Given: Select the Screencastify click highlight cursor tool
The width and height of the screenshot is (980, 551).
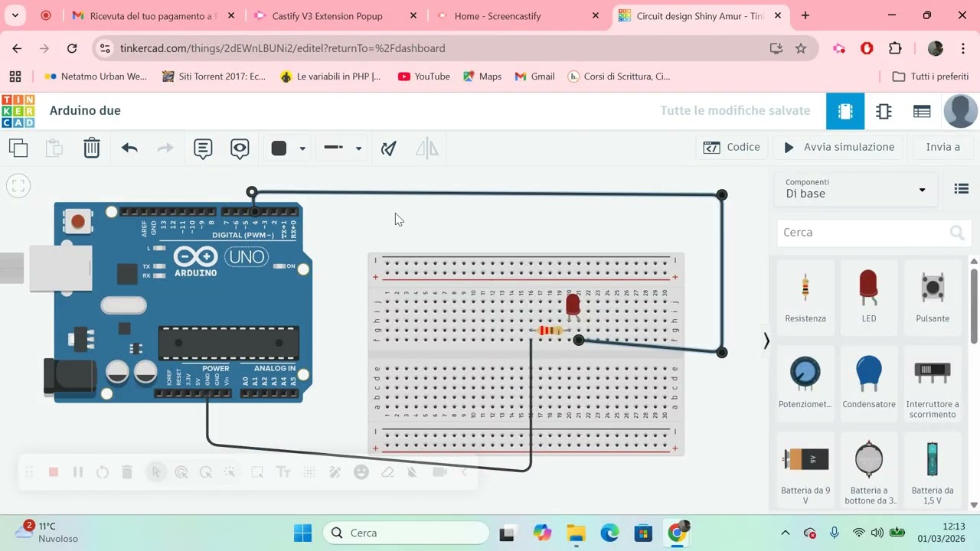Looking at the screenshot, I should [x=181, y=472].
